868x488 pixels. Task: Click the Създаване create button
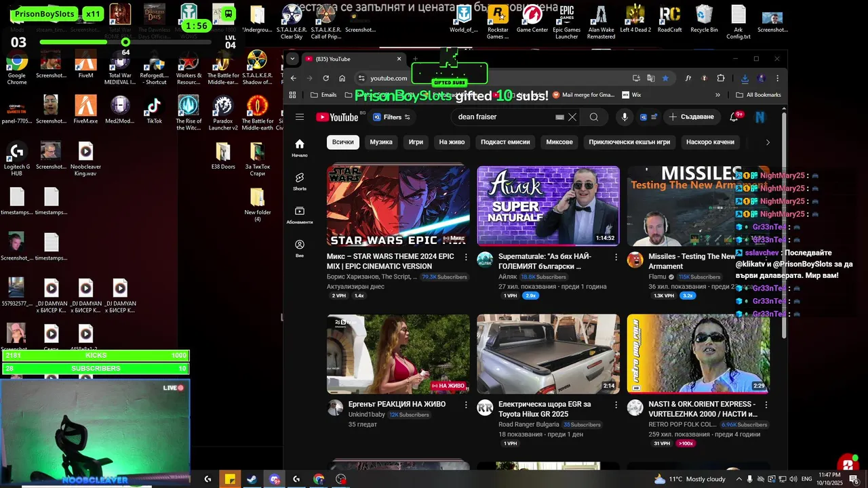pos(692,117)
